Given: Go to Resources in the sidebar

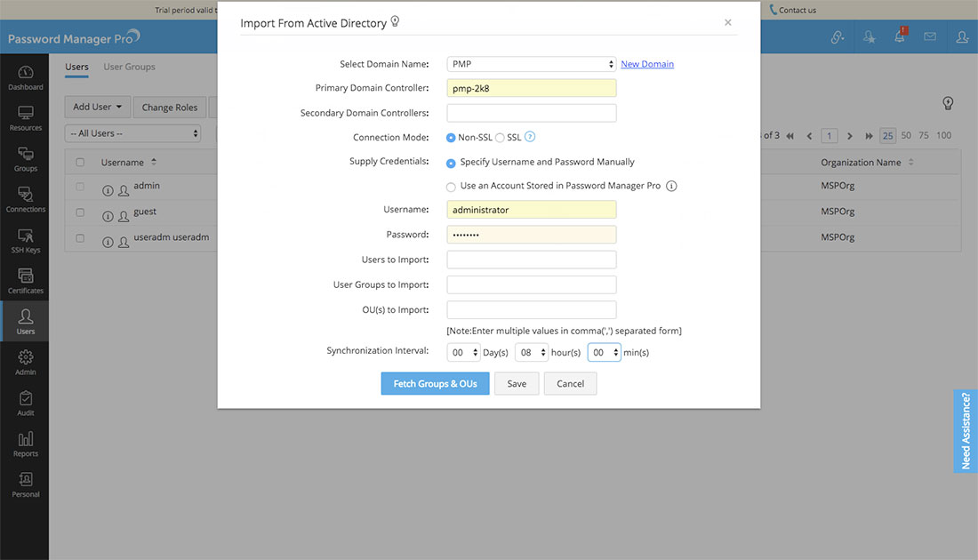Looking at the screenshot, I should click(26, 116).
